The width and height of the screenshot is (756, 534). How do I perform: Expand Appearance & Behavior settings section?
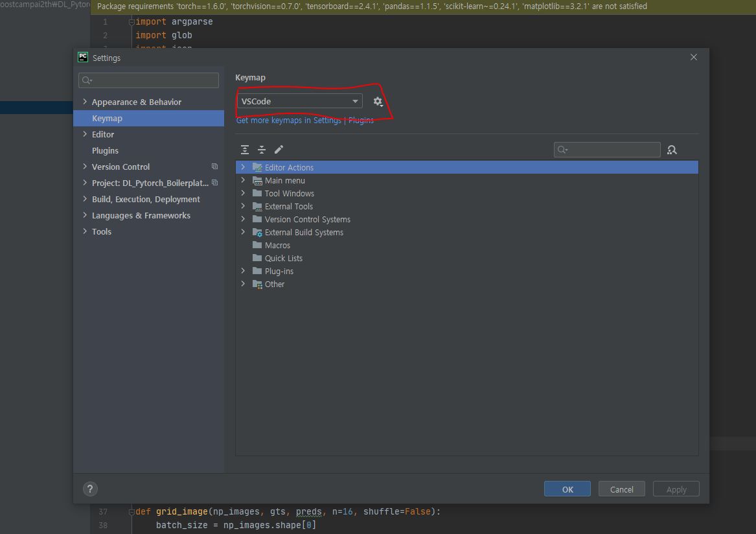click(85, 102)
